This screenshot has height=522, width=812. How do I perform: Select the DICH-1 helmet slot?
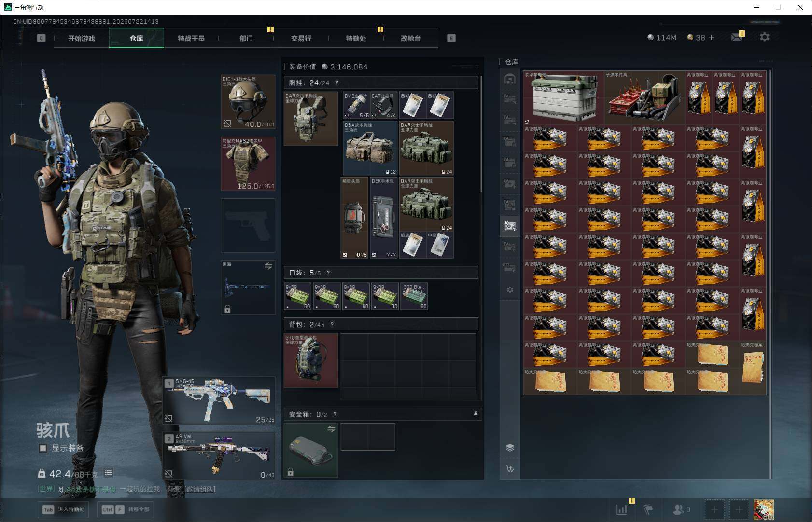click(248, 102)
